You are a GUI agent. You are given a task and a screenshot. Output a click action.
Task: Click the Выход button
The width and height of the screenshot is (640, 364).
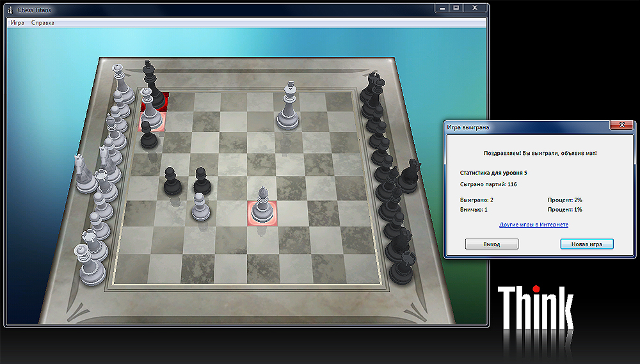coord(492,244)
